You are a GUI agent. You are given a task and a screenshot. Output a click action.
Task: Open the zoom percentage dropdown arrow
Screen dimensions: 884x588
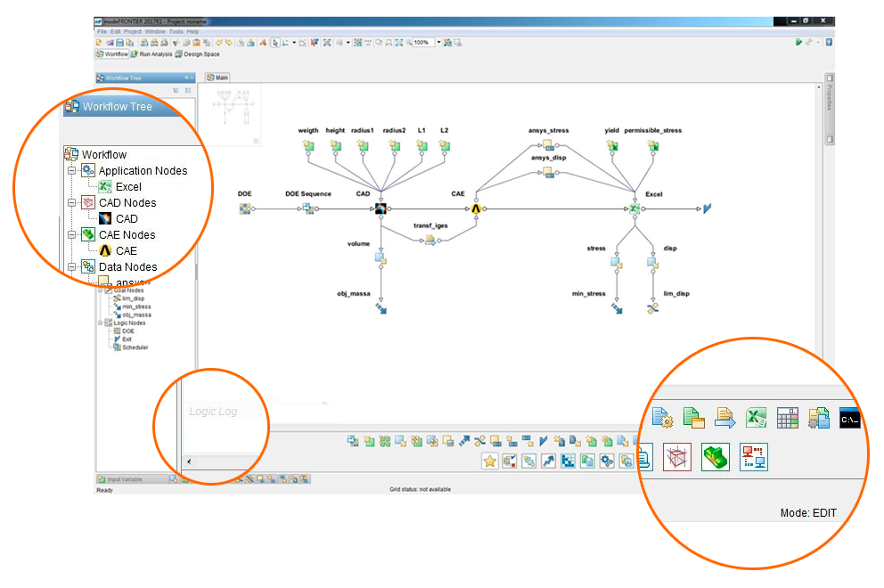point(438,42)
